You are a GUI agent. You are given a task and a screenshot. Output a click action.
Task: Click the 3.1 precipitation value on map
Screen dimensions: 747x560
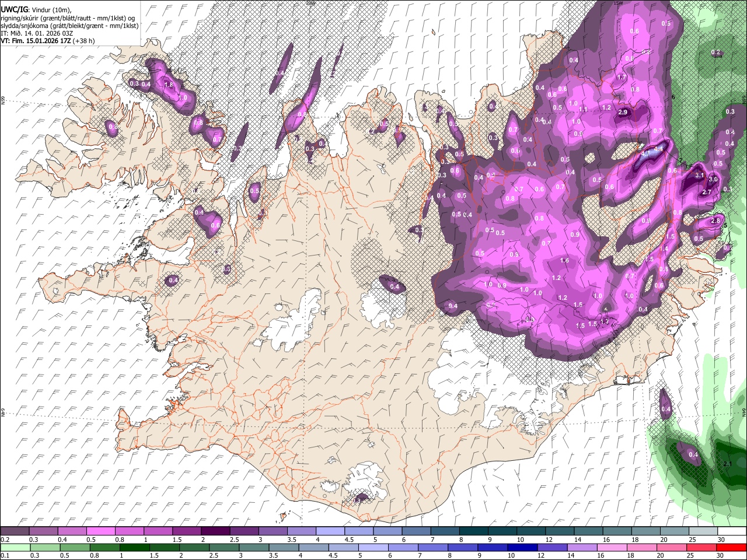pos(700,175)
